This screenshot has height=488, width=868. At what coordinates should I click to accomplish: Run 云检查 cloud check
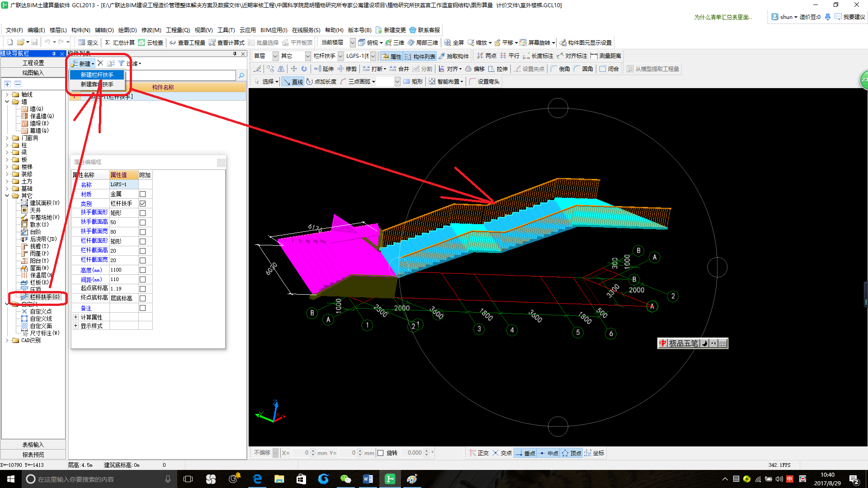151,42
